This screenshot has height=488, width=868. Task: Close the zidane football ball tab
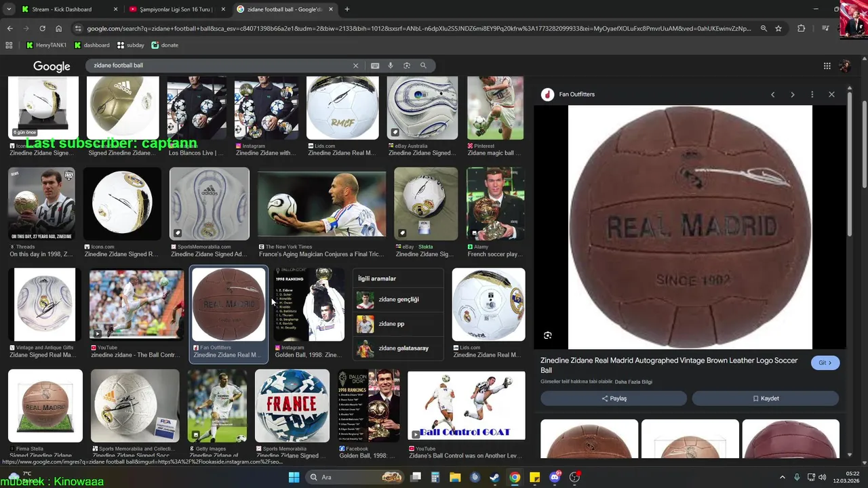pyautogui.click(x=331, y=9)
